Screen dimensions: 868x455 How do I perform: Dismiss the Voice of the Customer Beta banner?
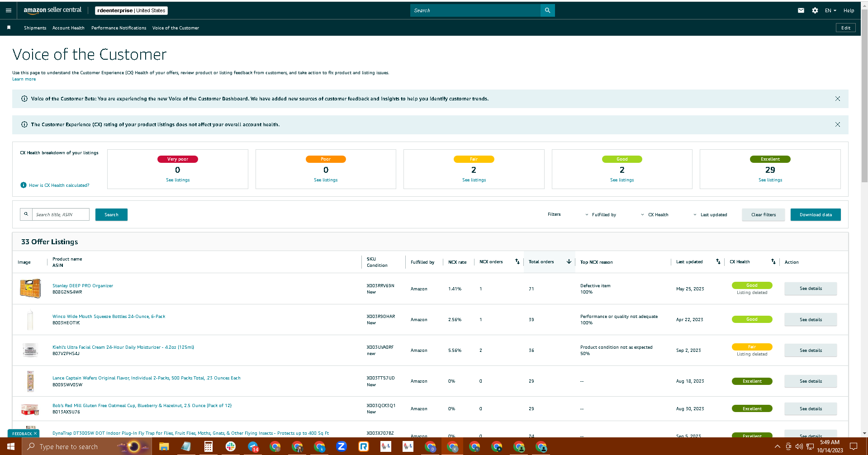click(837, 99)
